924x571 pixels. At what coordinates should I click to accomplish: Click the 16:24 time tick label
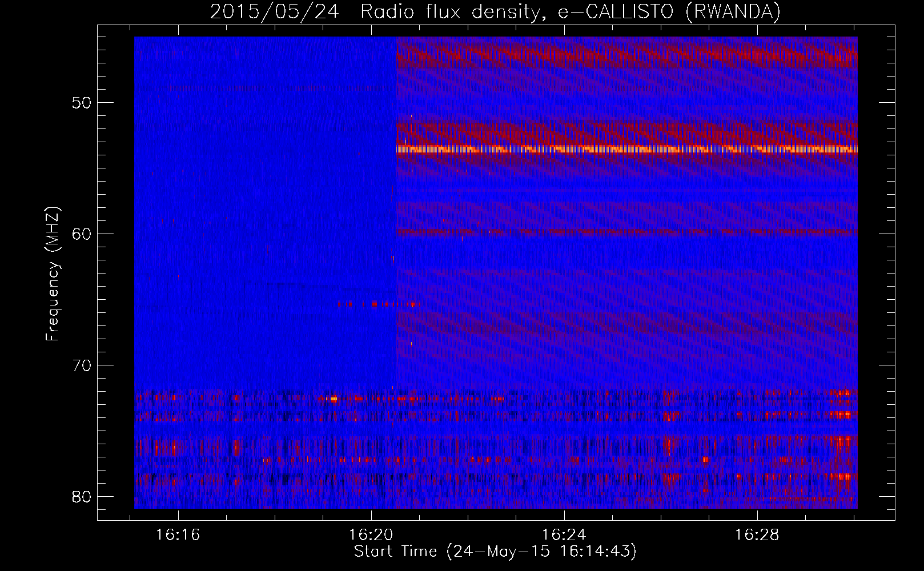coord(564,535)
